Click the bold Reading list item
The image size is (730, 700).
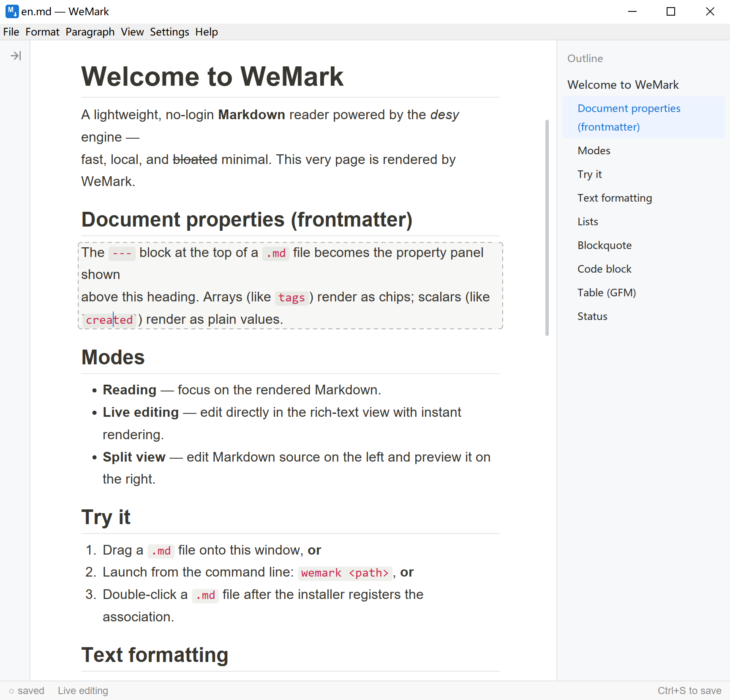[130, 390]
